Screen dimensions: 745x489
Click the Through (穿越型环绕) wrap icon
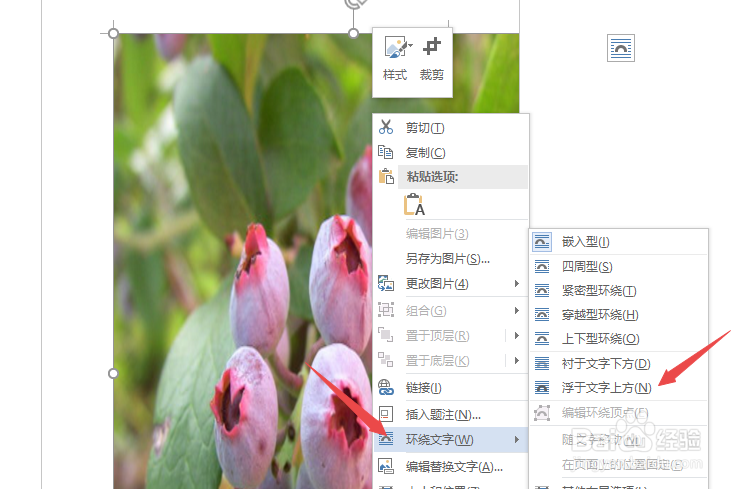[x=542, y=315]
